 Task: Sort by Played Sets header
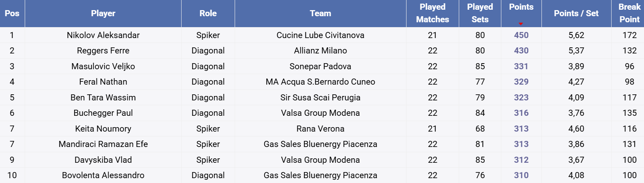pyautogui.click(x=480, y=13)
